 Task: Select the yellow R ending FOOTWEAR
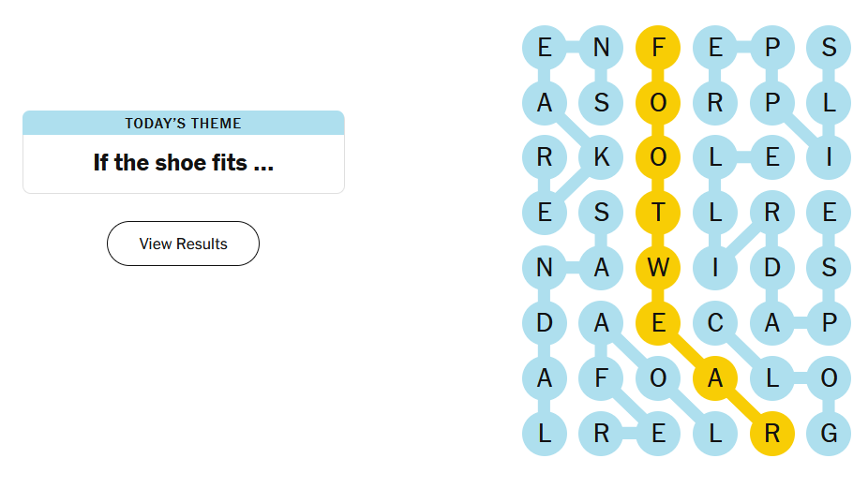point(772,434)
